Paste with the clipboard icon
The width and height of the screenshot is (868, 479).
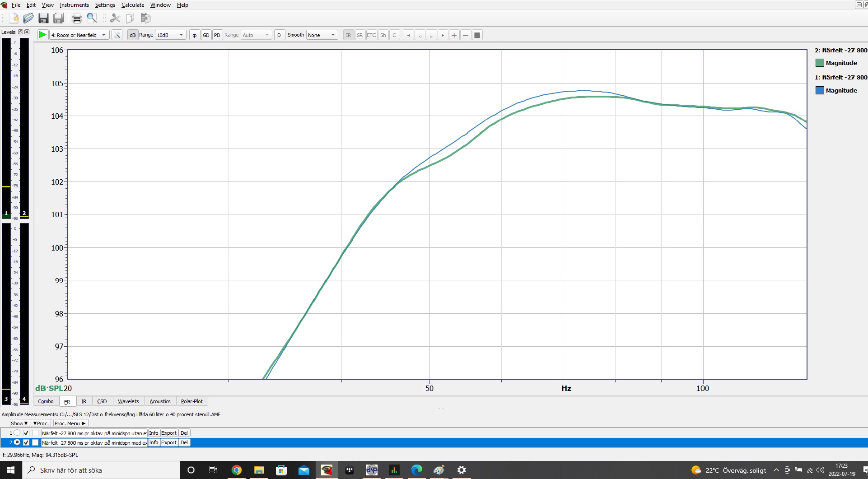click(145, 18)
